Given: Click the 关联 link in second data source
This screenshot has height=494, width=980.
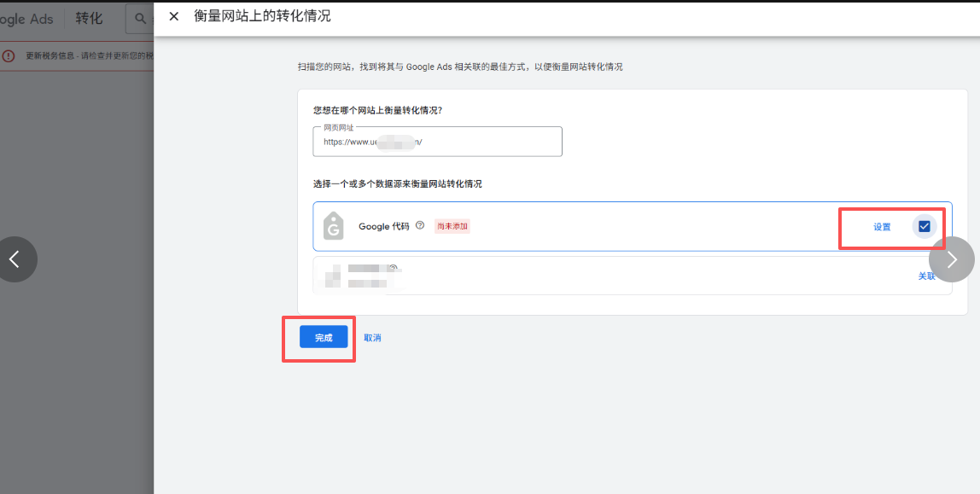Looking at the screenshot, I should pyautogui.click(x=926, y=276).
